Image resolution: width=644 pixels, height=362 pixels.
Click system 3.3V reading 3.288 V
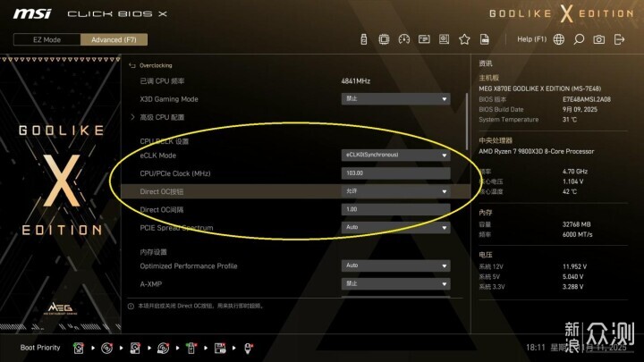tap(572, 287)
